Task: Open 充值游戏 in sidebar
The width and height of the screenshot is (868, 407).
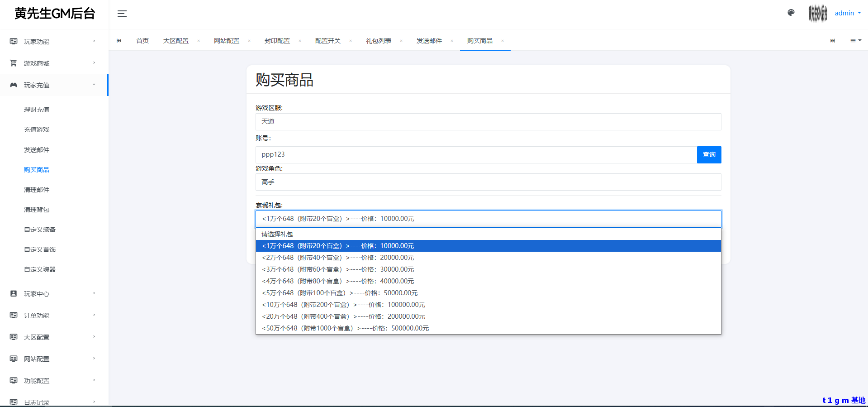Action: [37, 129]
